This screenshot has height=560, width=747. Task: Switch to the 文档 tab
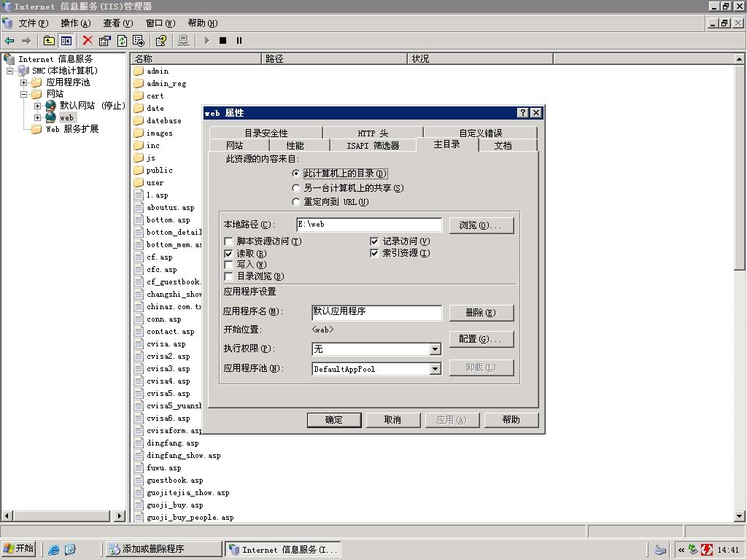[x=503, y=145]
